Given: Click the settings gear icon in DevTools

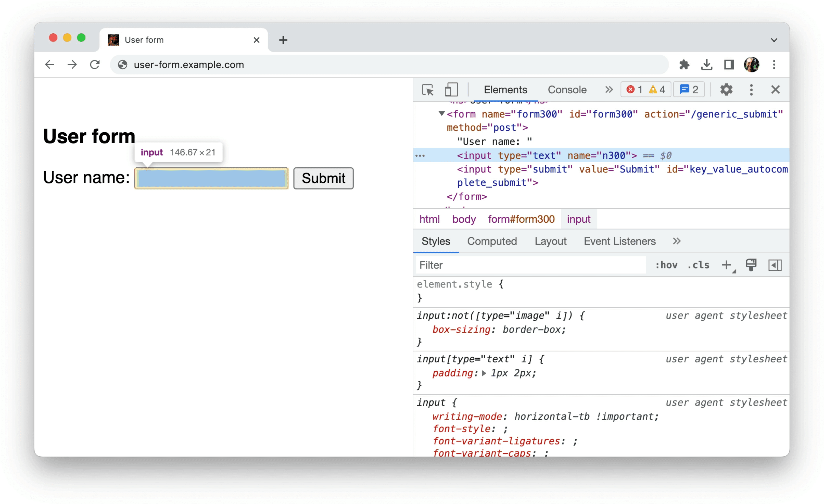Looking at the screenshot, I should (x=726, y=90).
